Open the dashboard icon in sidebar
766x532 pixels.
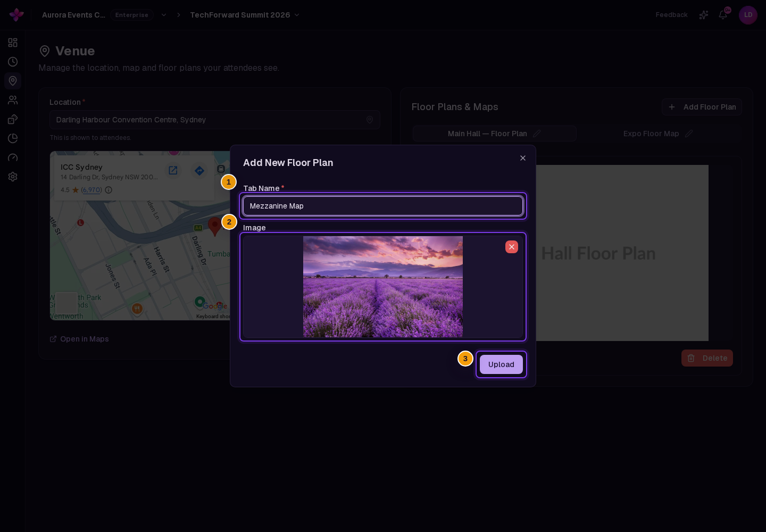click(x=13, y=43)
